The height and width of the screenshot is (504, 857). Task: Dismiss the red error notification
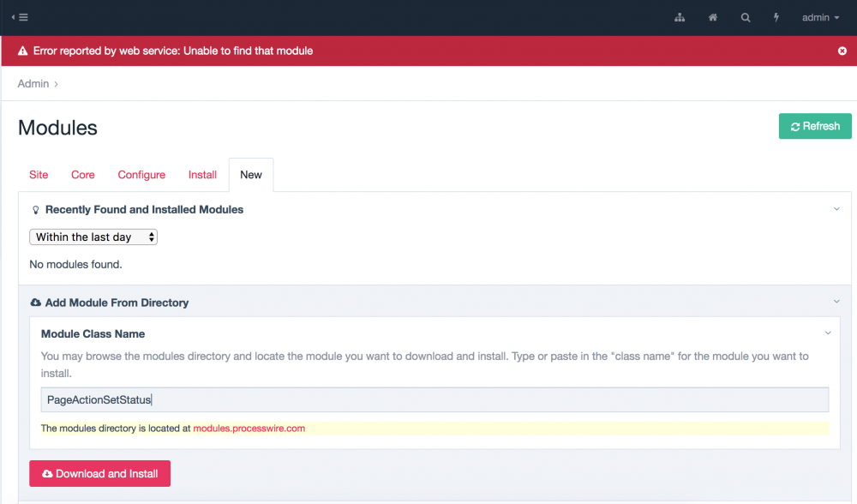[842, 51]
